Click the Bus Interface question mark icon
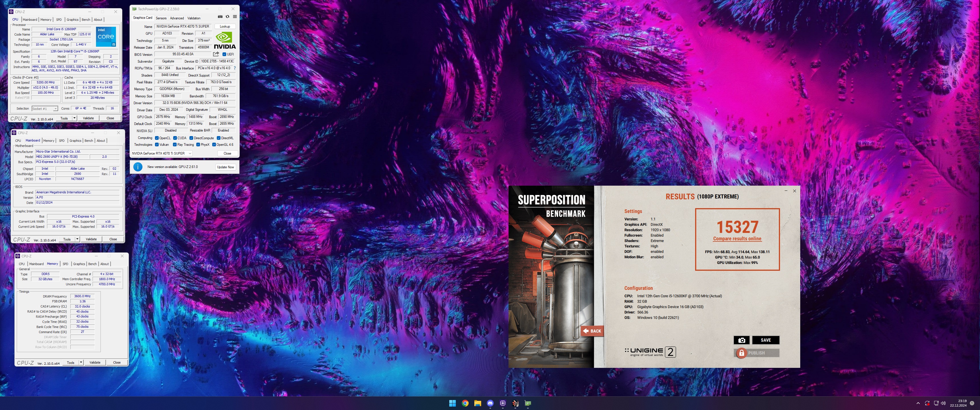This screenshot has height=410, width=980. tap(235, 68)
